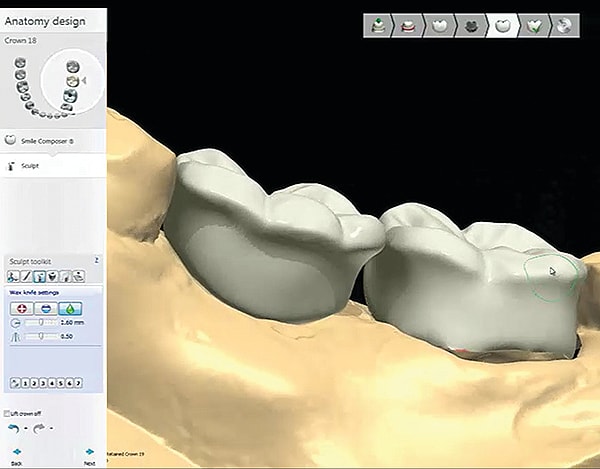Select the topmost tooth inside the arch circle
Screen dimensions: 600x469
[73, 67]
